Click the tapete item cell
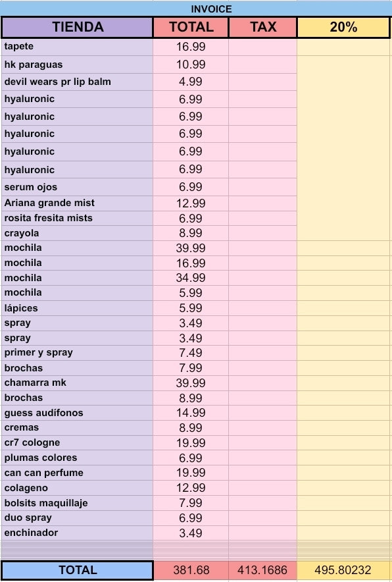This screenshot has height=582, width=392. (77, 47)
